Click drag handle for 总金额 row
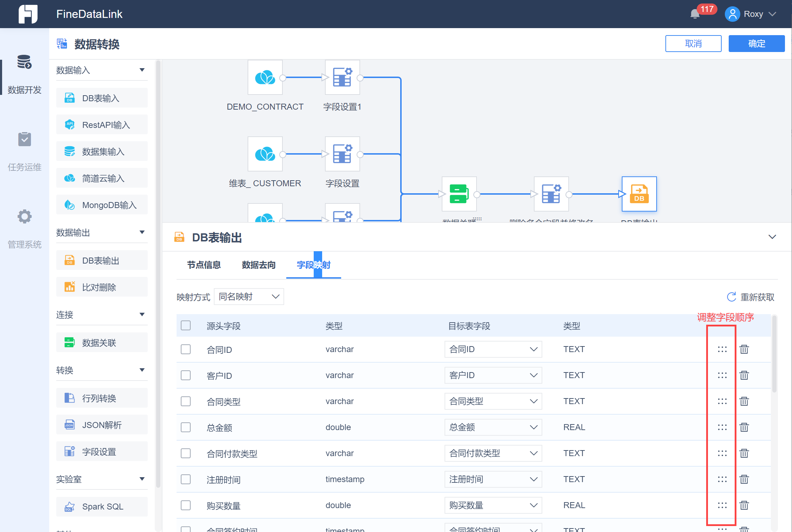This screenshot has width=792, height=532. 722,427
